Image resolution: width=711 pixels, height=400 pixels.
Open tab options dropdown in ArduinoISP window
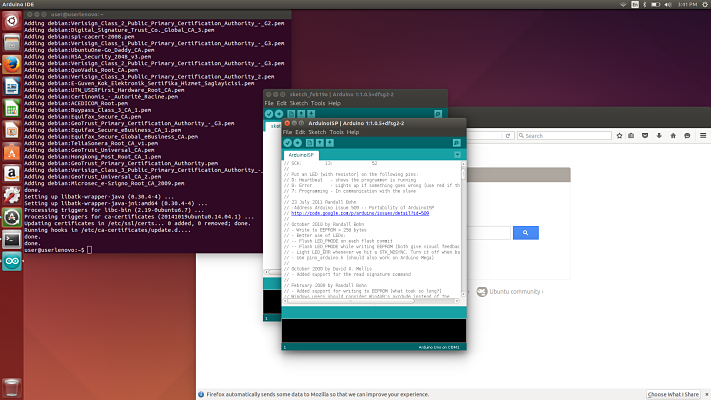[x=457, y=155]
